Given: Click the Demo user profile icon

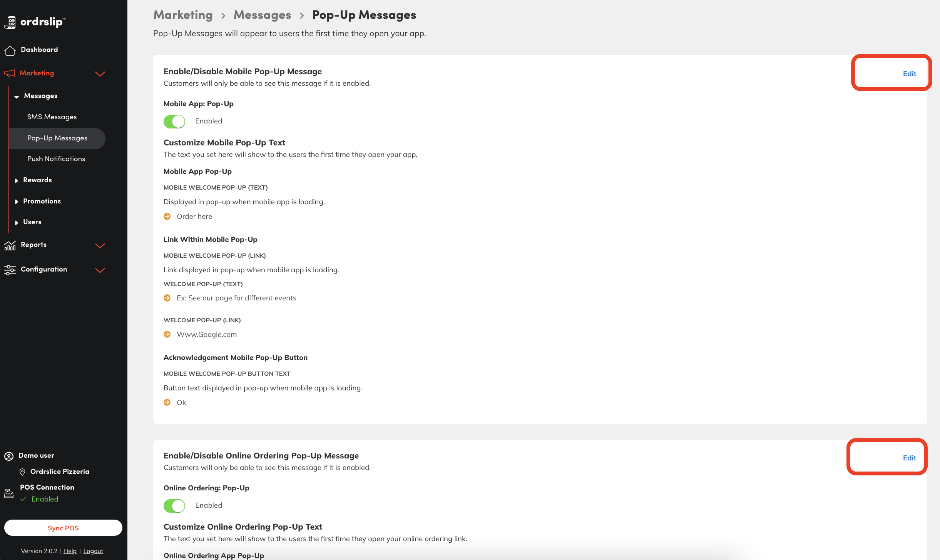Looking at the screenshot, I should [x=9, y=456].
